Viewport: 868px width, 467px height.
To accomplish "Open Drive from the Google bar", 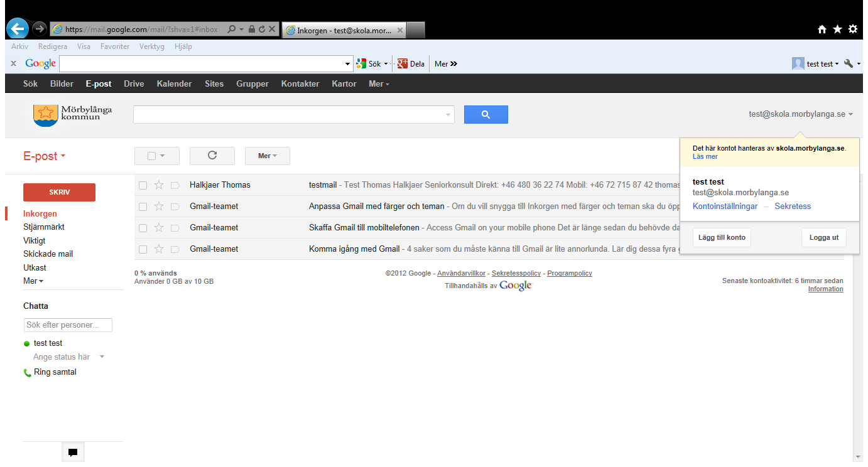I will [x=134, y=83].
